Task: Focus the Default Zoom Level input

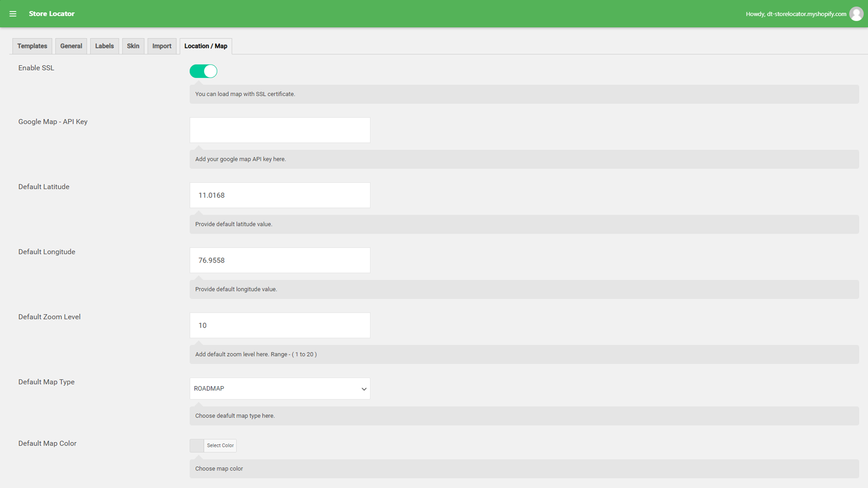Action: [279, 325]
